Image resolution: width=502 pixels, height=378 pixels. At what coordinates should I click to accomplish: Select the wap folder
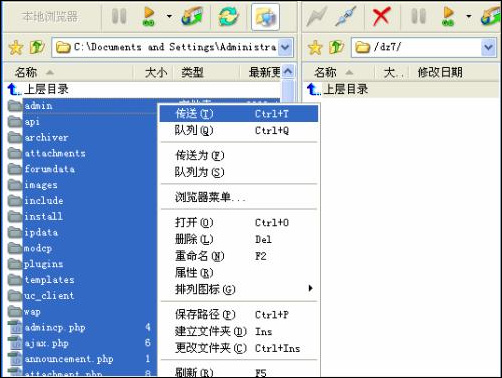click(x=32, y=312)
